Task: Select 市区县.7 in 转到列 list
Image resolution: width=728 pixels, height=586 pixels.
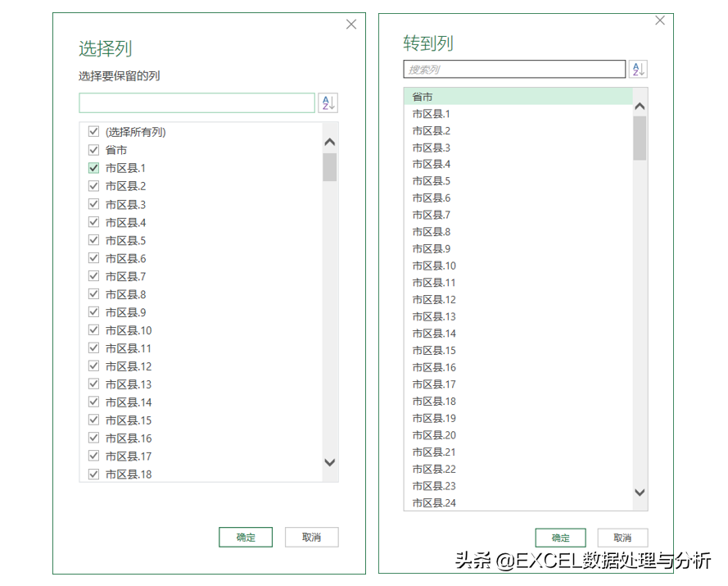Action: [518, 215]
